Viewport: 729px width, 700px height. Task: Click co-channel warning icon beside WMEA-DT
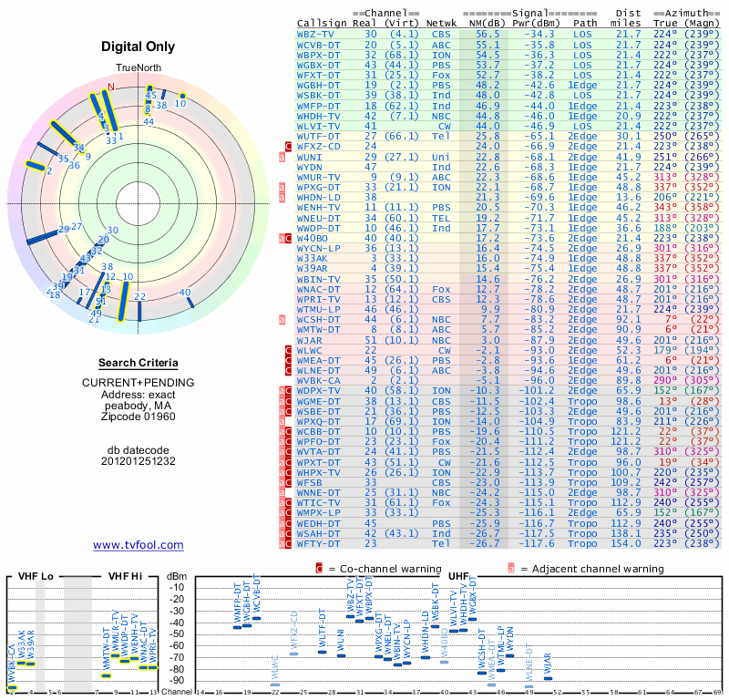288,360
